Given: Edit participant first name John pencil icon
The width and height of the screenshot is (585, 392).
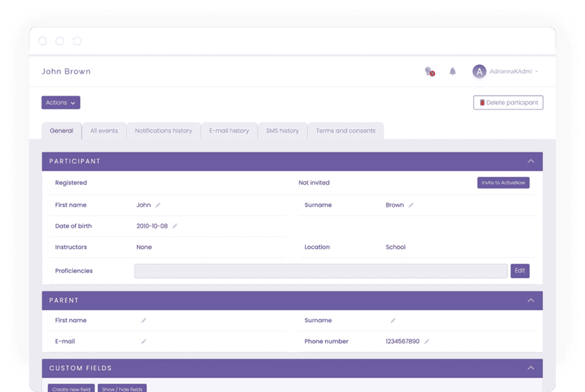Looking at the screenshot, I should click(158, 205).
